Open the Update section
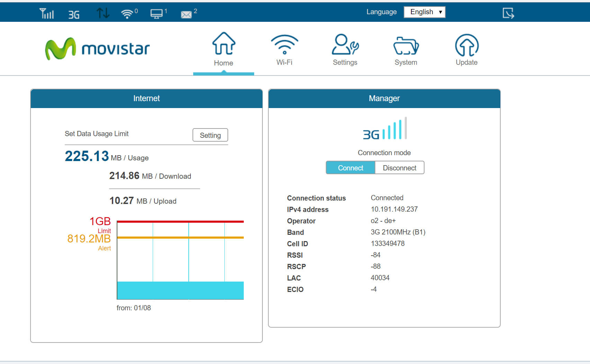This screenshot has width=590, height=364. click(466, 49)
